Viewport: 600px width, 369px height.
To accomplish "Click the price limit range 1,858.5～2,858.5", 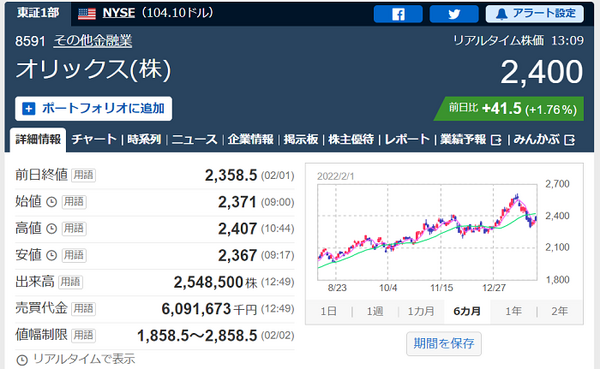I will 197,335.
